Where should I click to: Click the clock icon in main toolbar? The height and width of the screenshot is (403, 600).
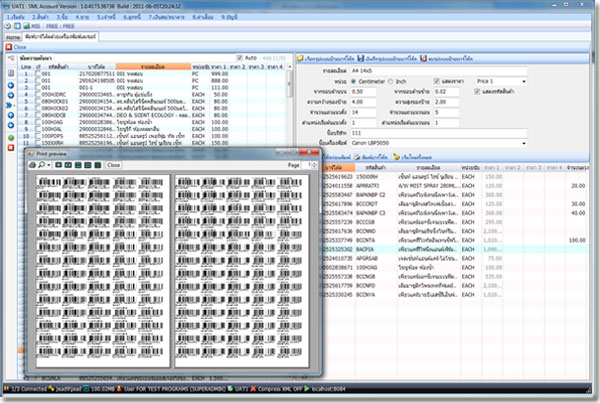[8, 26]
